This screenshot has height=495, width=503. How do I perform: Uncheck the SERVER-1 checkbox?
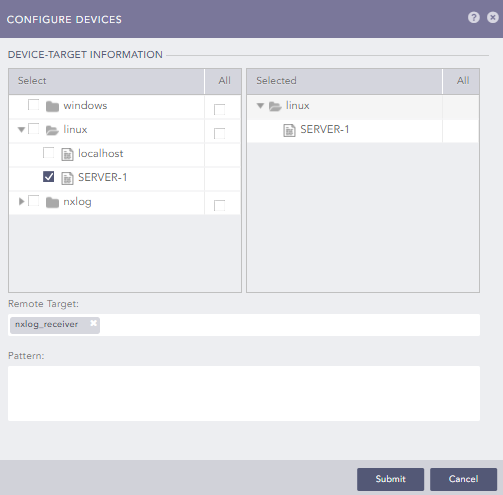pyautogui.click(x=49, y=177)
